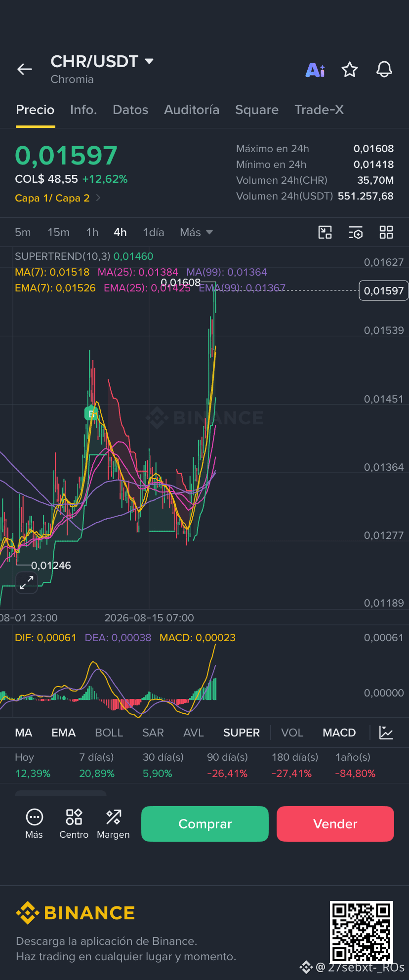
Task: Tap the Vender button
Action: tap(335, 824)
